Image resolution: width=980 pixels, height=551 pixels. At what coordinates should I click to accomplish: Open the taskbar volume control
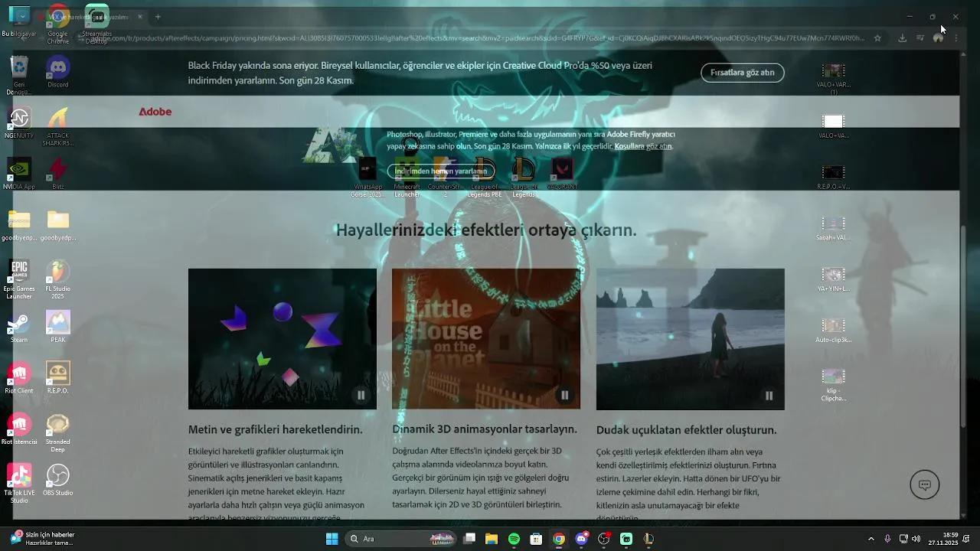point(916,539)
